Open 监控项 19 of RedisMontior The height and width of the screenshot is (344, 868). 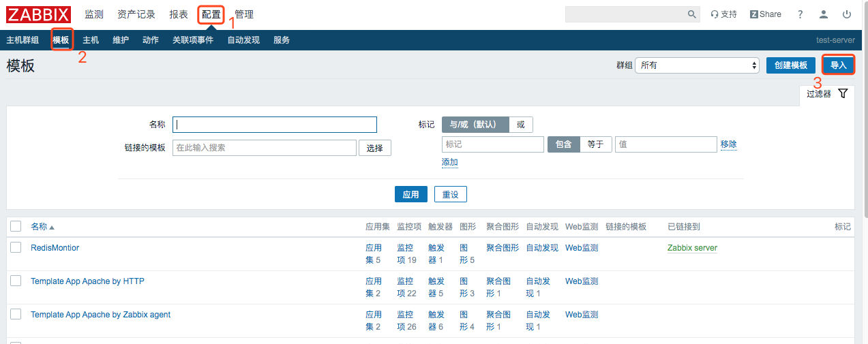[406, 253]
